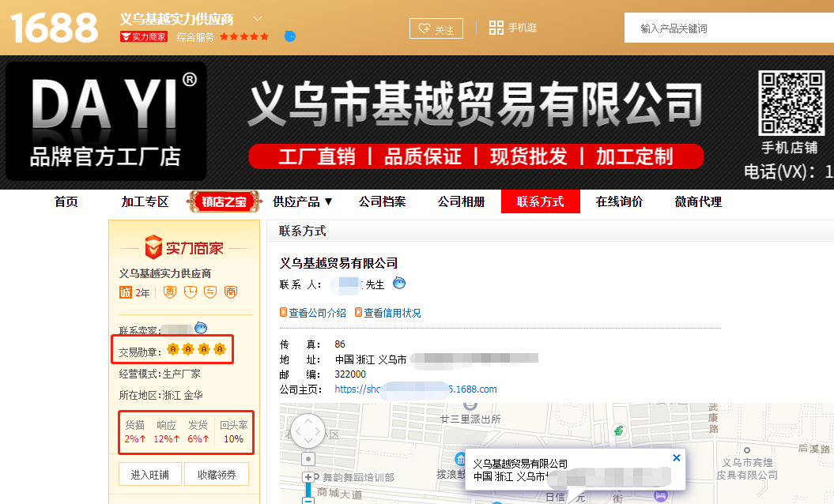
Task: Click the 响应 12% score
Action: (x=167, y=431)
